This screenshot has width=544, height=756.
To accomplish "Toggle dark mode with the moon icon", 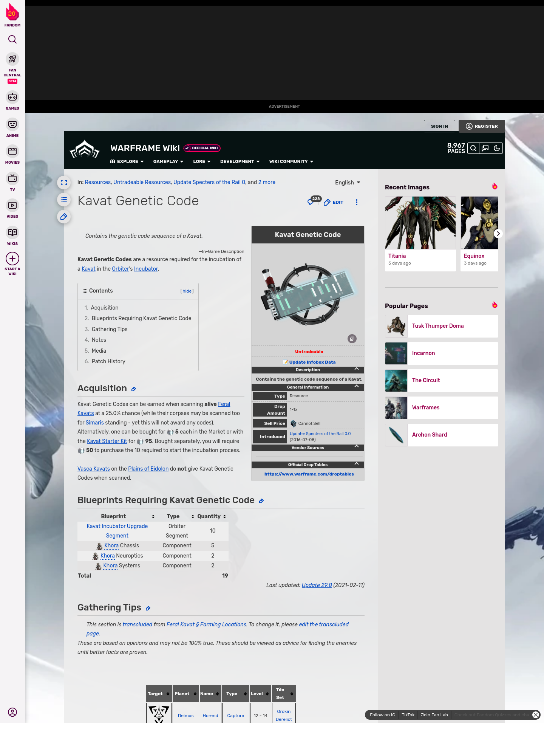I will (x=497, y=148).
